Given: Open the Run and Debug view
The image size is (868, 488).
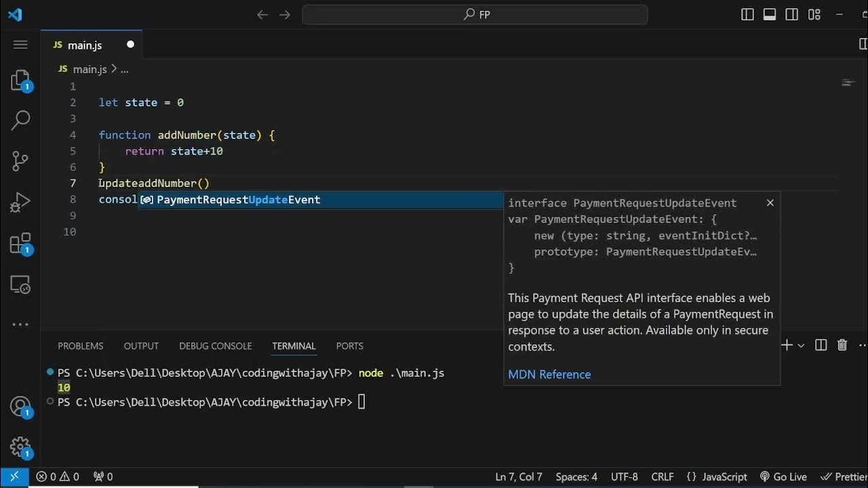Looking at the screenshot, I should point(20,202).
